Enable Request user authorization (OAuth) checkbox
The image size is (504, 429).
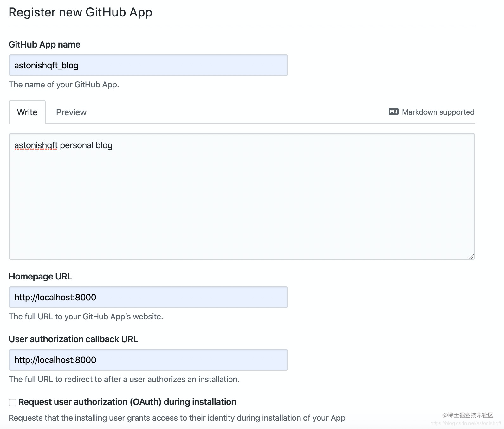click(13, 402)
